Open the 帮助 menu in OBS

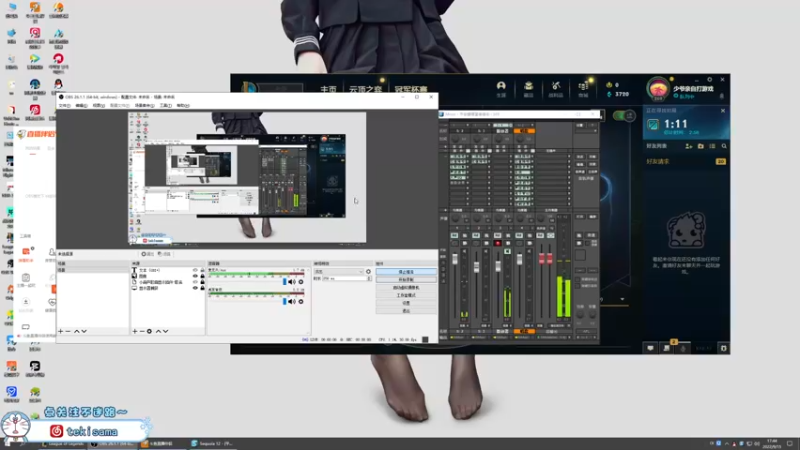click(x=183, y=106)
